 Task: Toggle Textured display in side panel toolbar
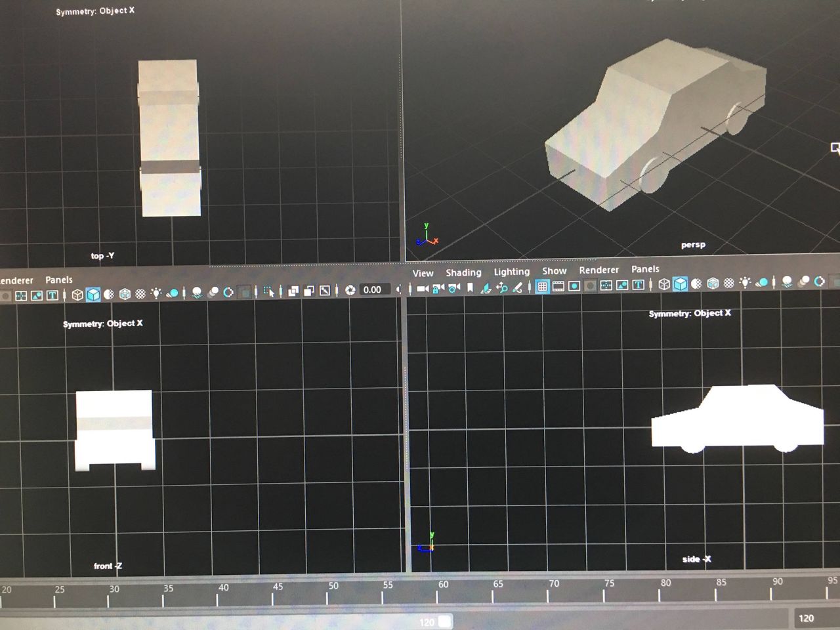pyautogui.click(x=728, y=283)
